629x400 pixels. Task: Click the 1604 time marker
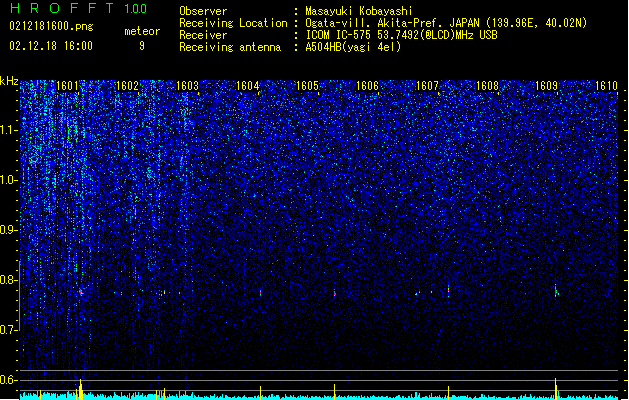click(x=248, y=86)
